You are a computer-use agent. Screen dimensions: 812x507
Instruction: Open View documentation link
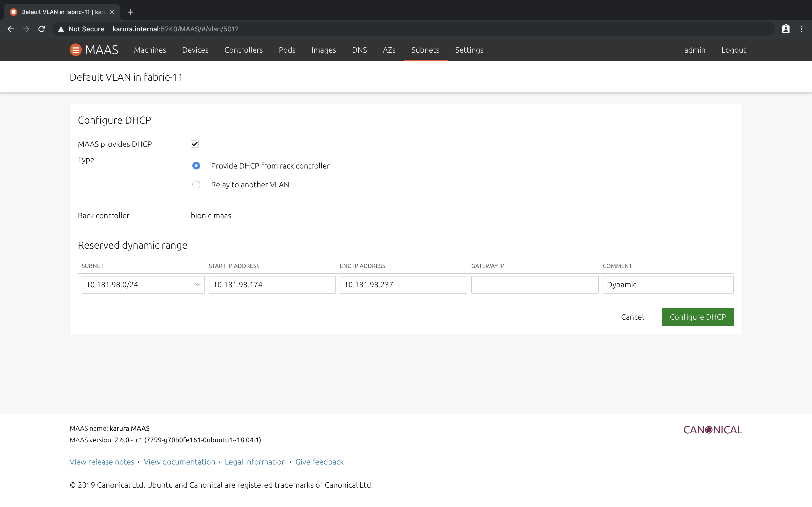[179, 462]
